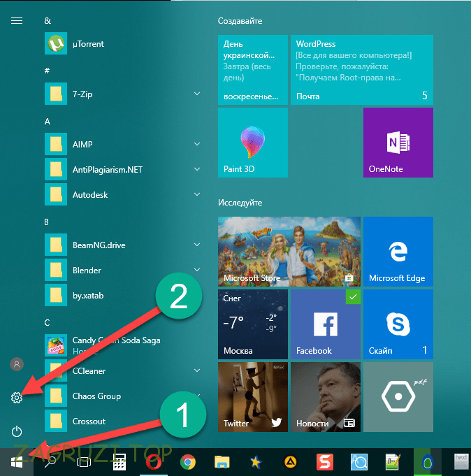Open the user account icon
This screenshot has width=471, height=476.
pos(17,364)
